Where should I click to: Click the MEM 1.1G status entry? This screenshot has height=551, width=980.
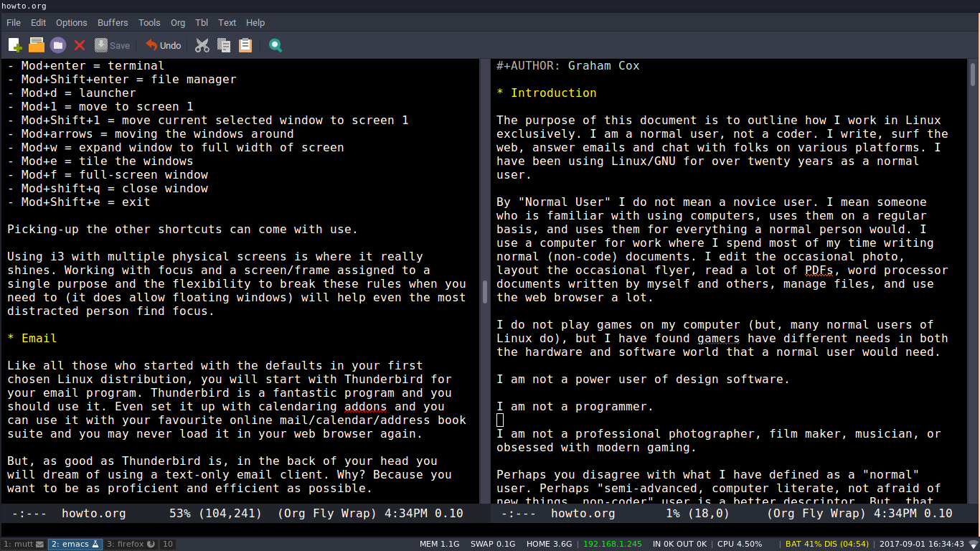439,544
